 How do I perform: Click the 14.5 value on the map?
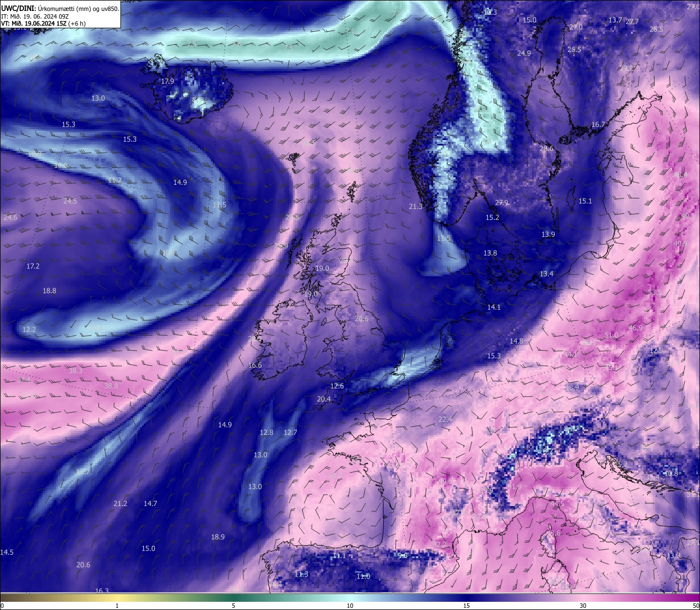click(x=7, y=552)
